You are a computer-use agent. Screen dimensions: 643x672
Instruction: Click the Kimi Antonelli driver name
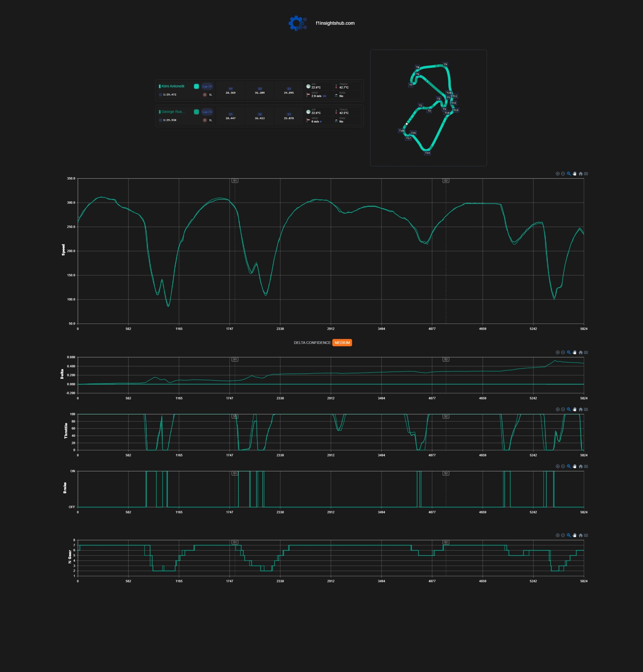tap(173, 86)
